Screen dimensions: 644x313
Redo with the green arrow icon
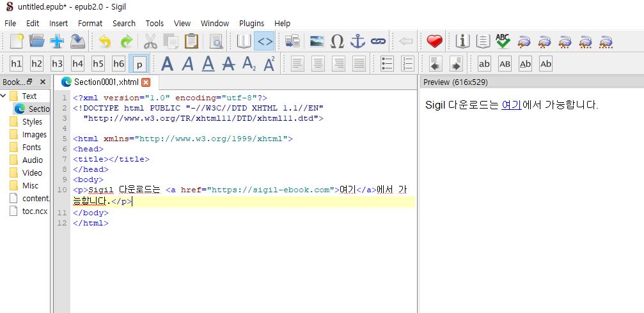(126, 42)
